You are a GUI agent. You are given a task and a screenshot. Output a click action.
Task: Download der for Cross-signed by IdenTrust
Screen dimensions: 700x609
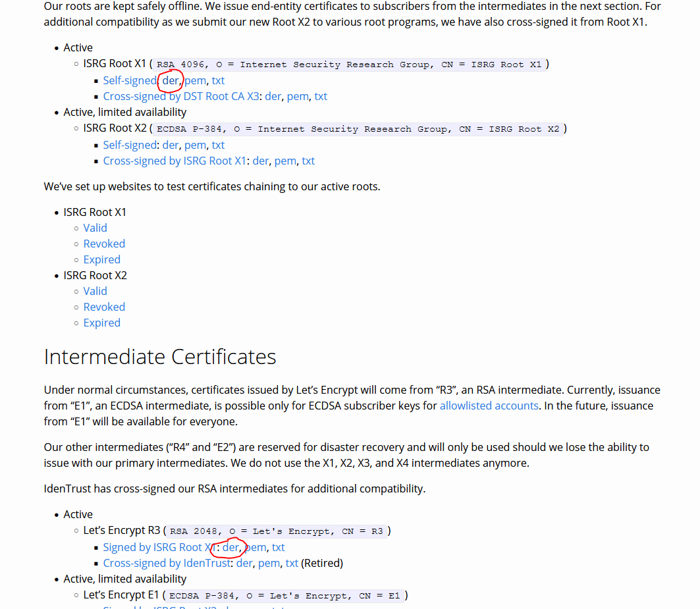tap(245, 563)
